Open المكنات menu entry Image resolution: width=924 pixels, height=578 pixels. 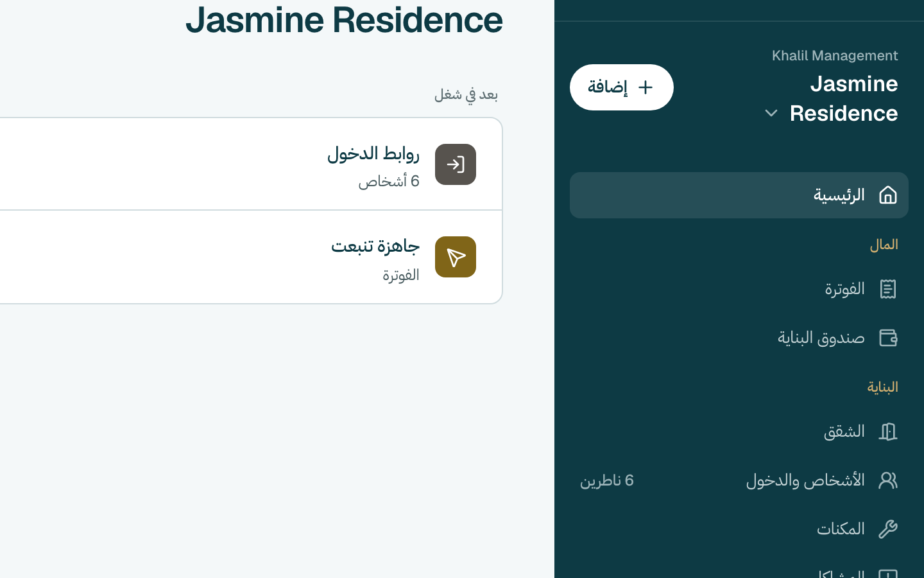[739, 529]
